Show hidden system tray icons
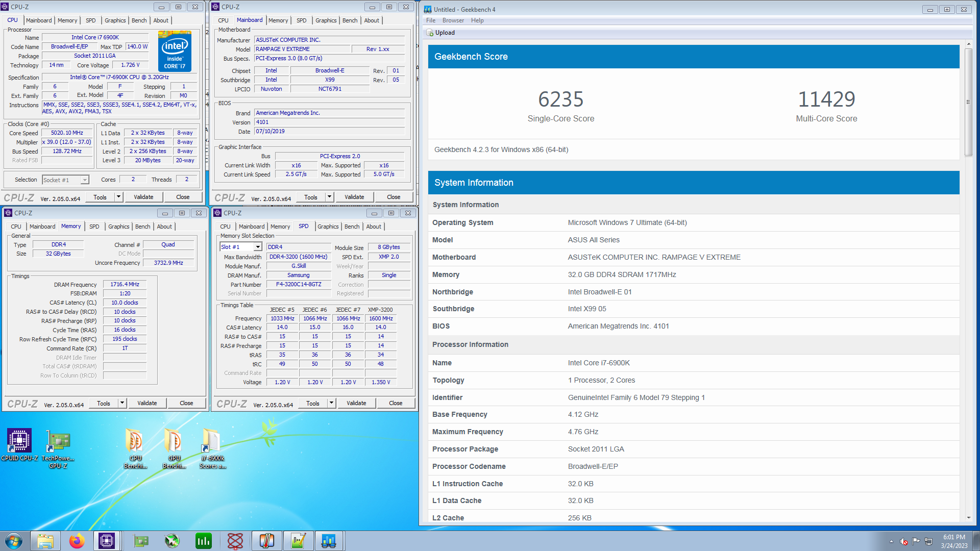 (891, 542)
